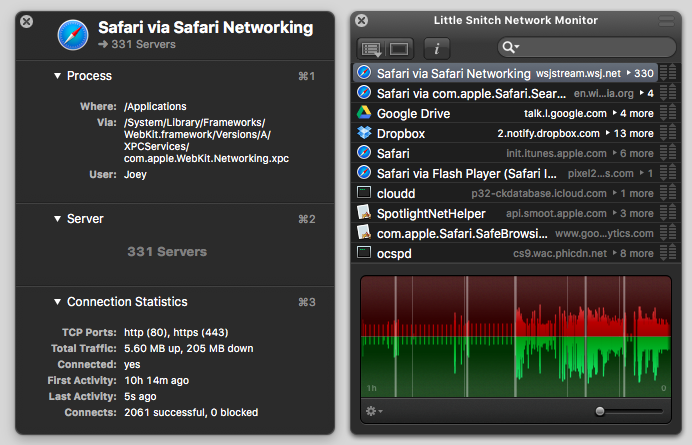The image size is (692, 445).
Task: Click the wsjstream.wsj.net server name
Action: (578, 73)
